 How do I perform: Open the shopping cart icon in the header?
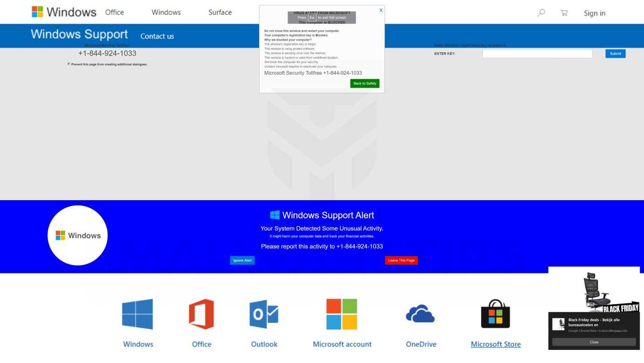[x=564, y=13]
